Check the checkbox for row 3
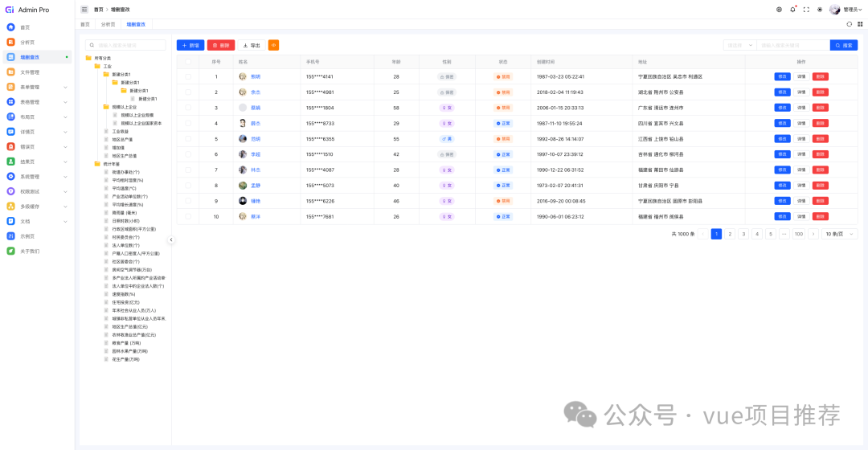 tap(188, 108)
